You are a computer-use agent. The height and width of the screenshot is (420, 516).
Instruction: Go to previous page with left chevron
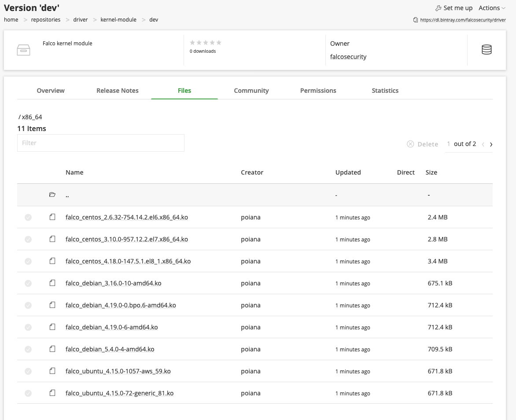483,144
